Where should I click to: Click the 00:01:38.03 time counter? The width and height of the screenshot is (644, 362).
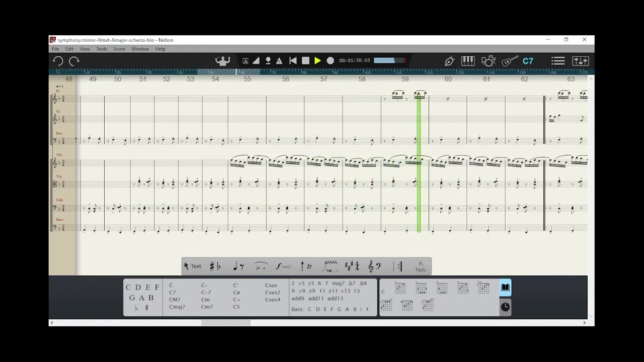pos(355,60)
